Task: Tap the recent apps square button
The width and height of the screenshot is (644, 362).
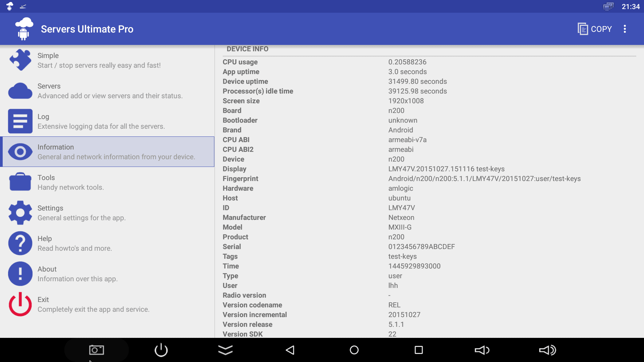Action: (419, 350)
